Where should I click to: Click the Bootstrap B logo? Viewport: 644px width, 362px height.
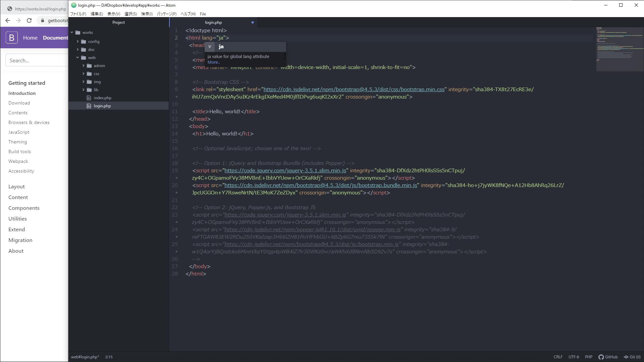coord(12,38)
